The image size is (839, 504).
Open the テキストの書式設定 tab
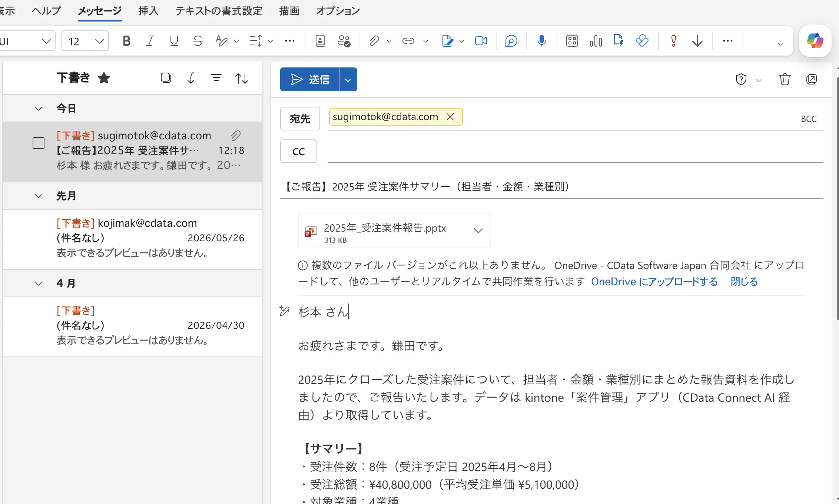(219, 11)
